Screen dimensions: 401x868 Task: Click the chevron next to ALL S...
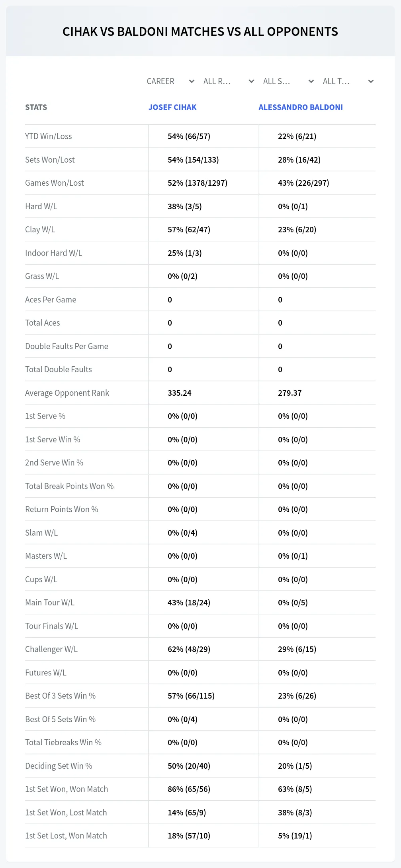(x=311, y=81)
